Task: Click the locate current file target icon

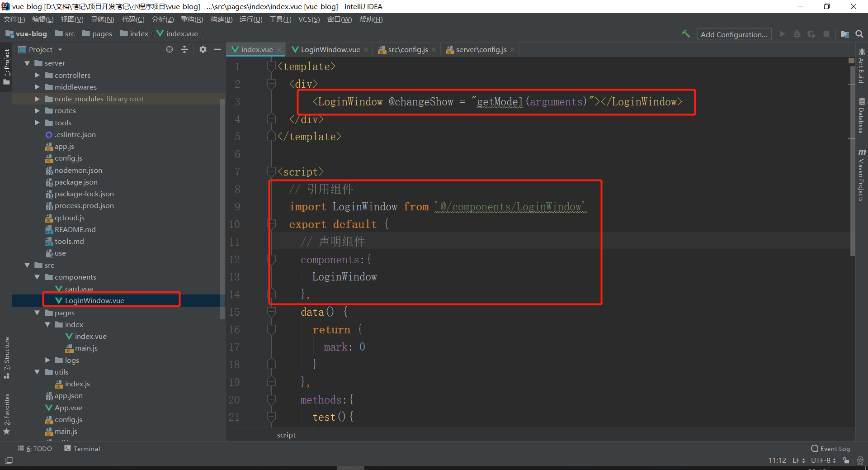Action: coord(170,49)
